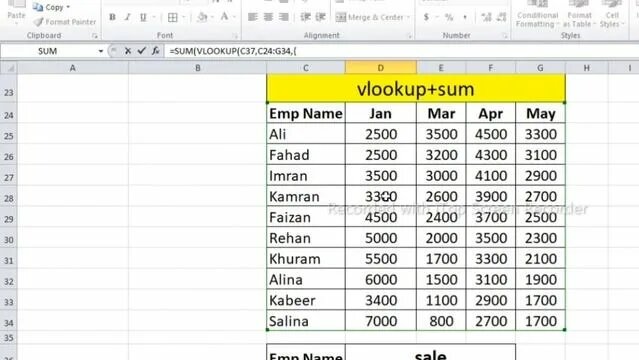Open Conditional Formatting menu

pyautogui.click(x=537, y=14)
